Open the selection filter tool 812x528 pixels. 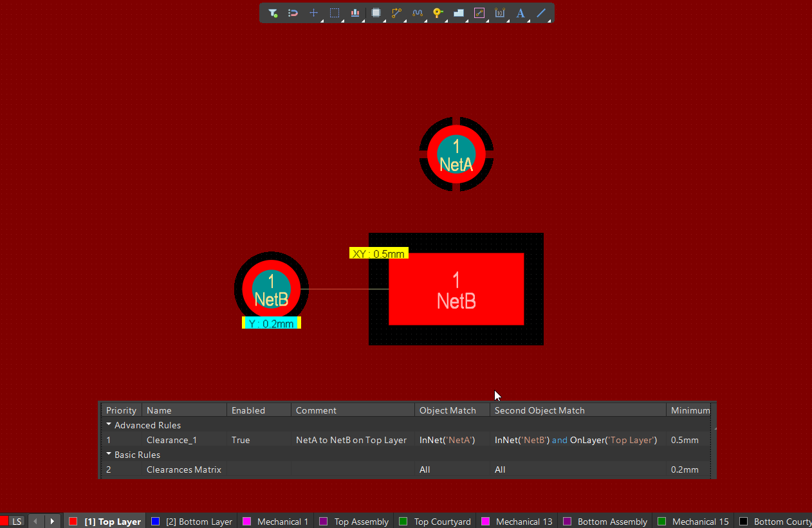pos(273,13)
